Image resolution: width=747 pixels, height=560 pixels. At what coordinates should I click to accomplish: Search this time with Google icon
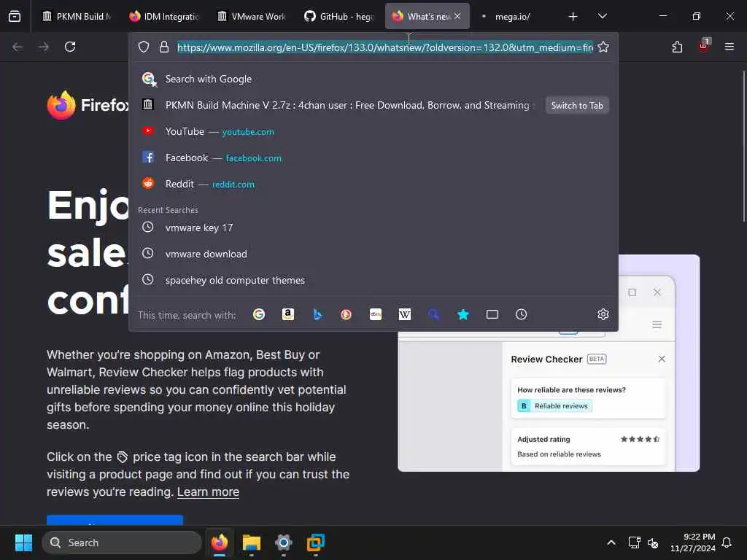(x=259, y=314)
